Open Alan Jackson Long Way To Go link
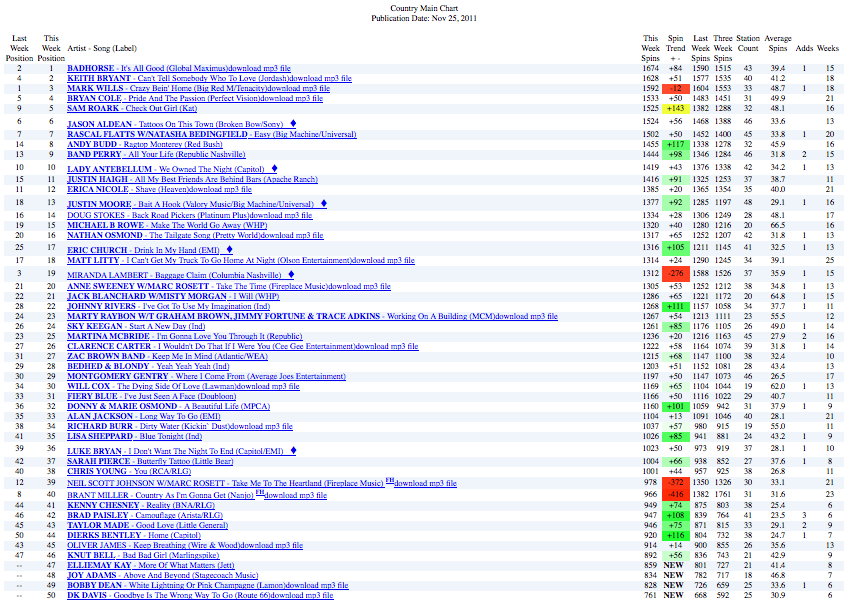Image resolution: width=844 pixels, height=604 pixels. 144,417
